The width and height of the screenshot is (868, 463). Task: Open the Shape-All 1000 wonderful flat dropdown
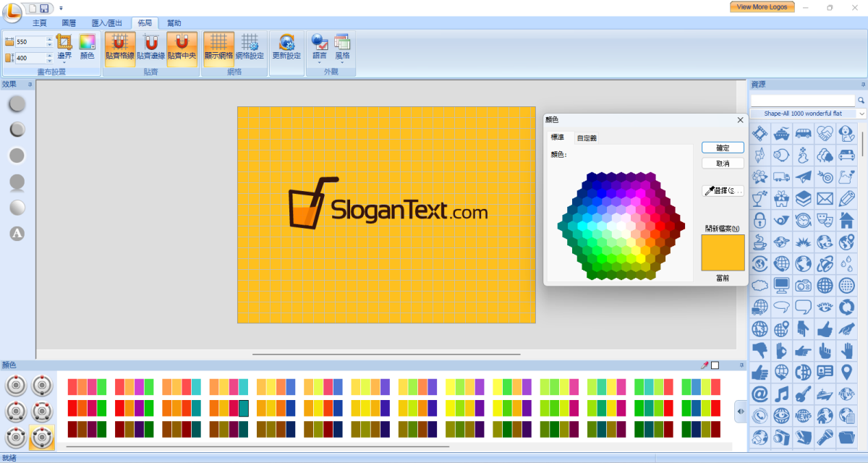(x=861, y=114)
